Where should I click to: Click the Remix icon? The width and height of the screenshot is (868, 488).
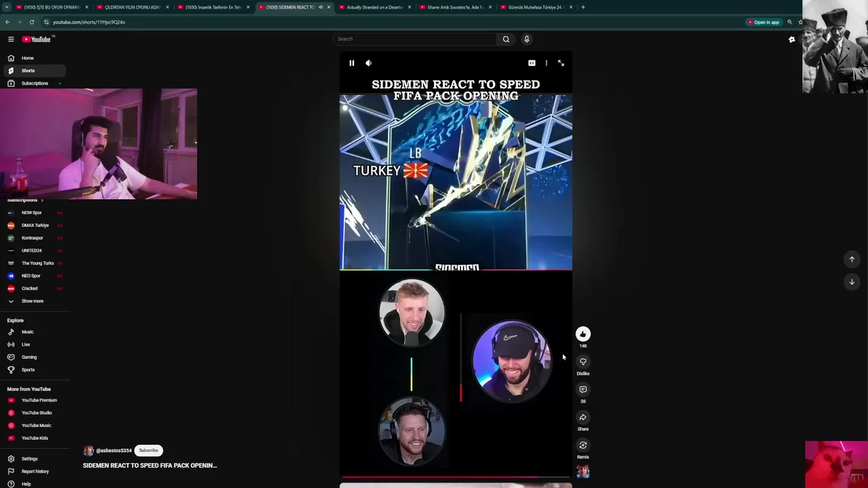[583, 445]
